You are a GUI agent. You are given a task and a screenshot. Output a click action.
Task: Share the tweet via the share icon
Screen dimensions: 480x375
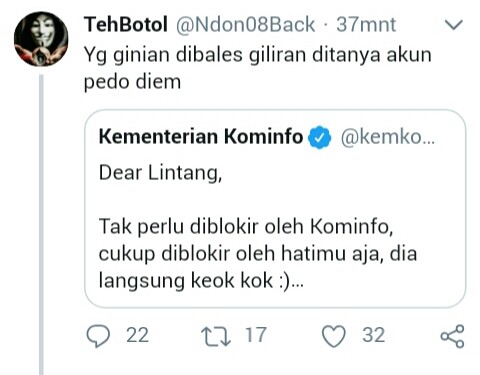452,336
